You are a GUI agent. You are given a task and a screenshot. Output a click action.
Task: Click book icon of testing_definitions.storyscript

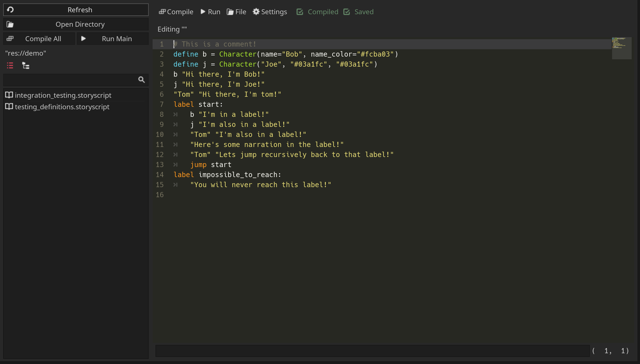coord(9,107)
